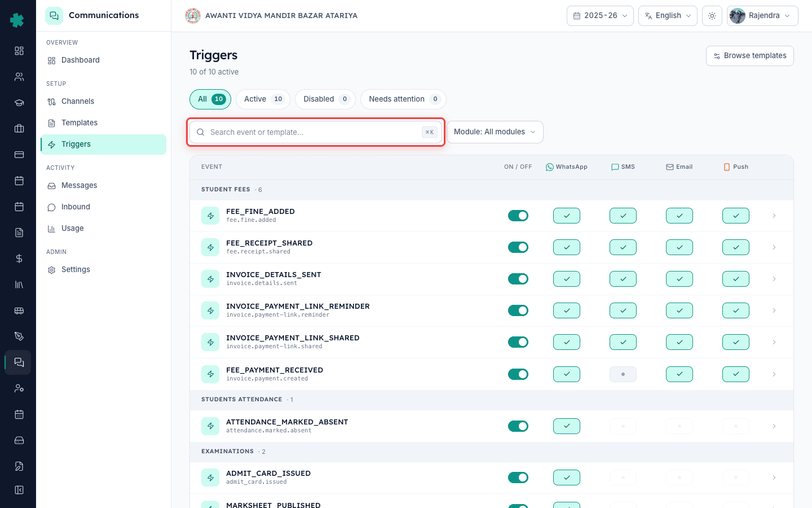Image resolution: width=812 pixels, height=508 pixels.
Task: Open the dollar sign icon in left rail
Action: [19, 259]
